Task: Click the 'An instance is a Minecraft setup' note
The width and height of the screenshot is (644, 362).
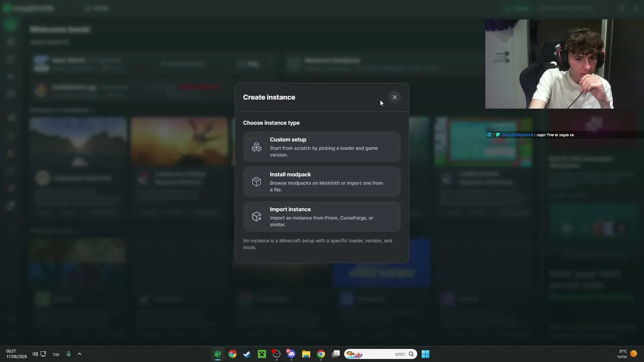Action: 317,244
